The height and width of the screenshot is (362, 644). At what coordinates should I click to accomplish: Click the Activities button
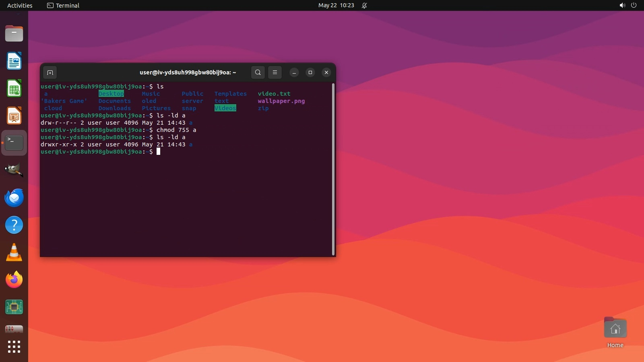click(x=20, y=5)
